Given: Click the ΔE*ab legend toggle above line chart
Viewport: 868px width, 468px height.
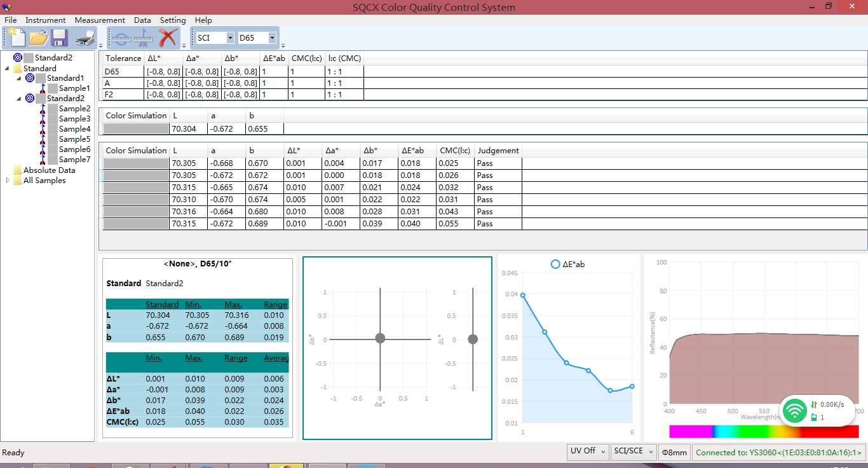Looking at the screenshot, I should tap(568, 264).
